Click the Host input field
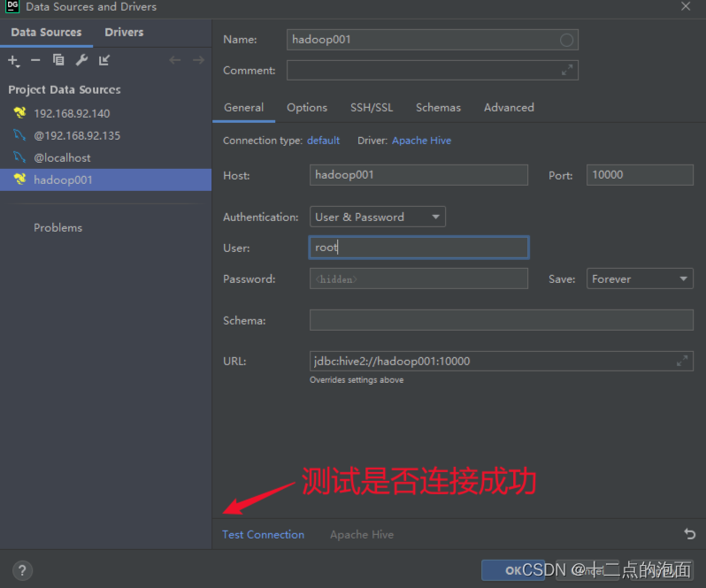The height and width of the screenshot is (588, 706). tap(418, 175)
